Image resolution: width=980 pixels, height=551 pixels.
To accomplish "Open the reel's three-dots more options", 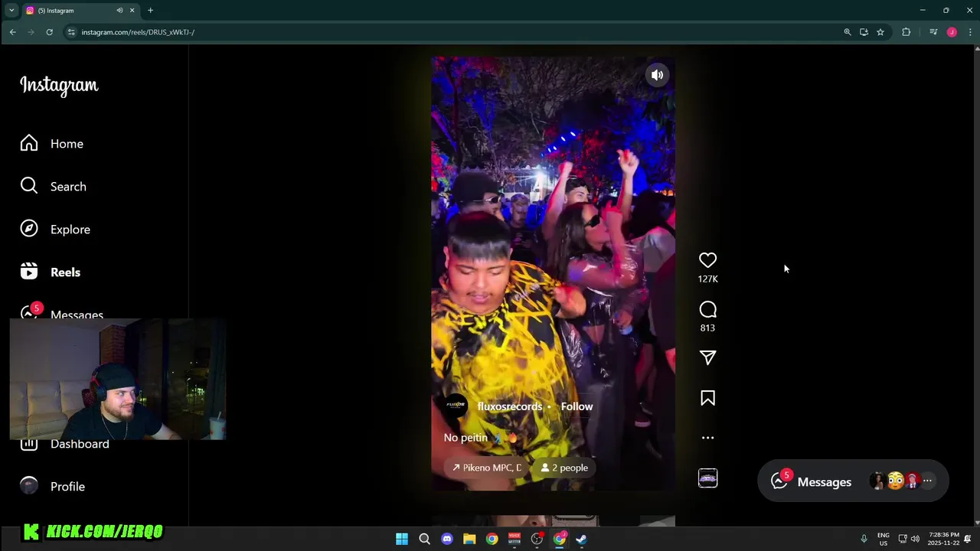I will coord(707,438).
